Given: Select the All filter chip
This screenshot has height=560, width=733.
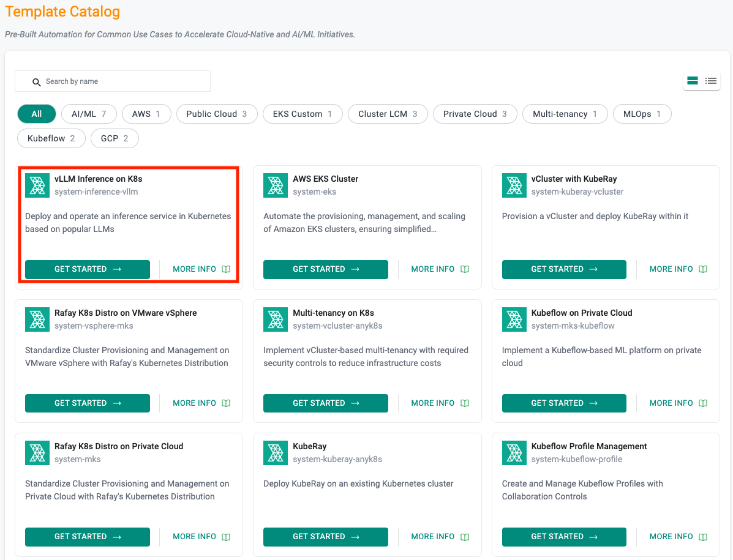Looking at the screenshot, I should click(x=37, y=114).
